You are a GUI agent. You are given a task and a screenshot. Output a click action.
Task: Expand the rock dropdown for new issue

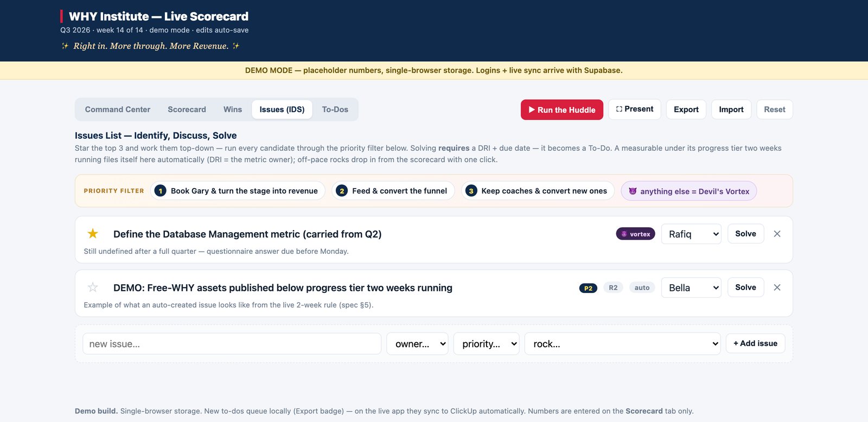pos(622,344)
